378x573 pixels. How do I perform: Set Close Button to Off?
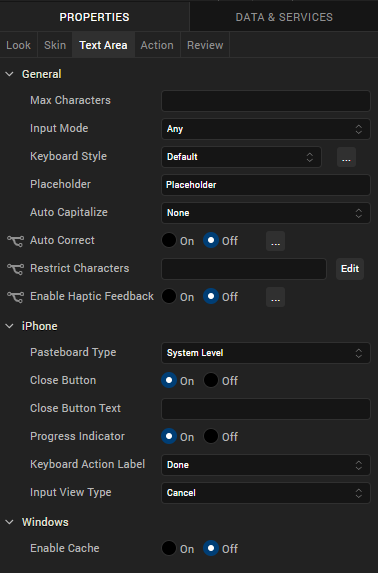[211, 380]
